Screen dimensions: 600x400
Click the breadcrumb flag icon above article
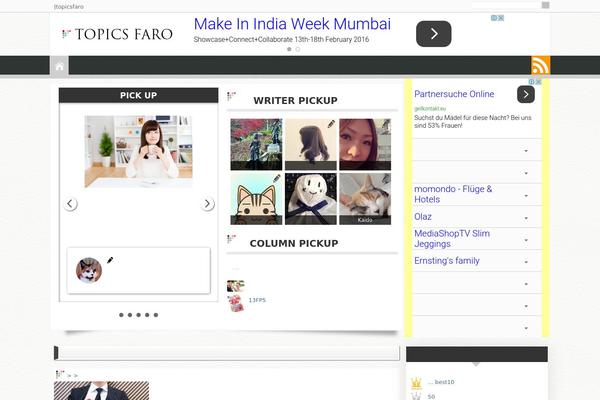pyautogui.click(x=60, y=374)
